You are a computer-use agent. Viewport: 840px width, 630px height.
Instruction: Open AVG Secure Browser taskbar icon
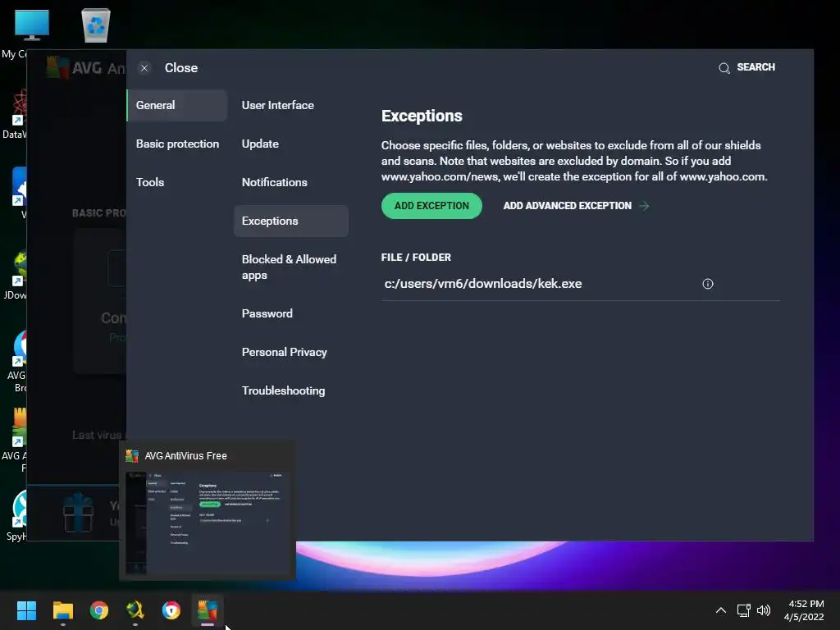[171, 610]
